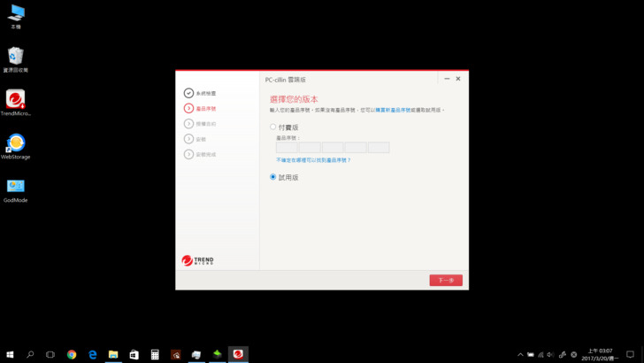Select the 試用版 trial version radio button

(x=272, y=177)
